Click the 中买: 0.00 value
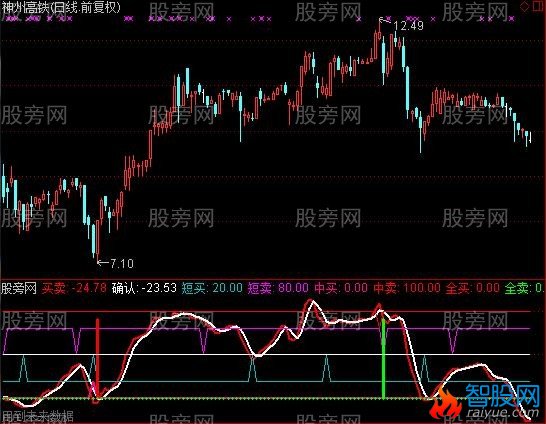 tap(341, 288)
